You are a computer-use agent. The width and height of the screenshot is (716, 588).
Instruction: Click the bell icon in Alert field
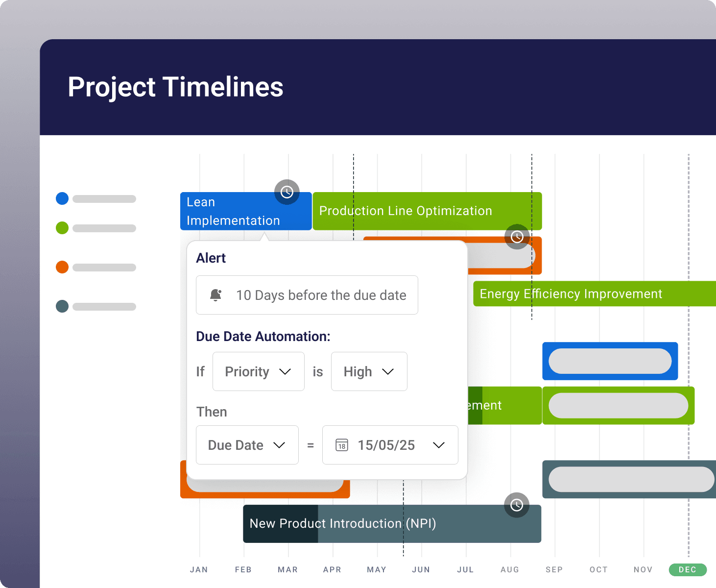(x=215, y=295)
